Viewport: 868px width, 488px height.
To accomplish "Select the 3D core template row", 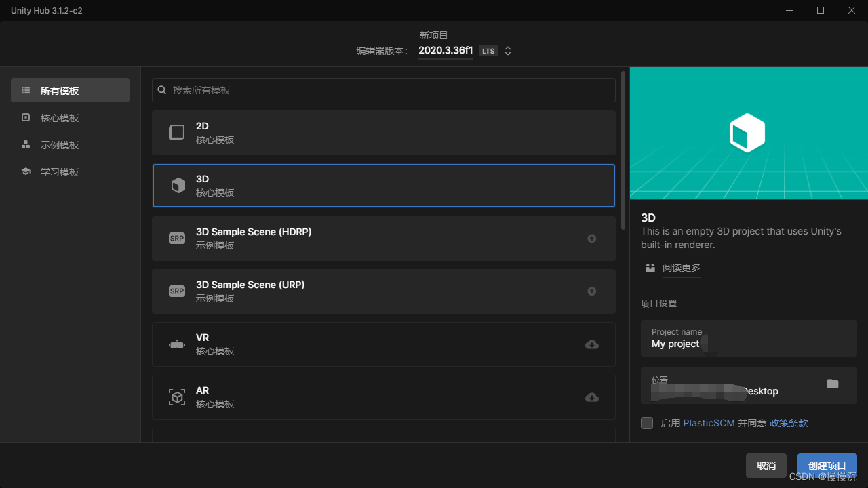I will (x=384, y=186).
